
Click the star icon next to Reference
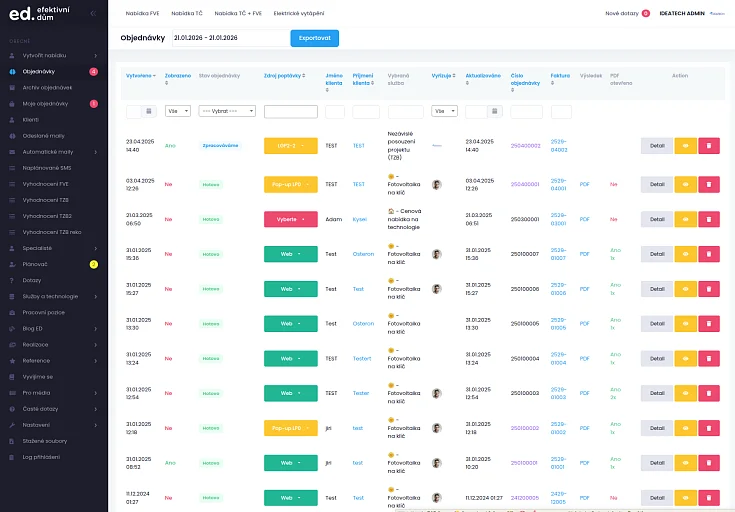tap(12, 360)
